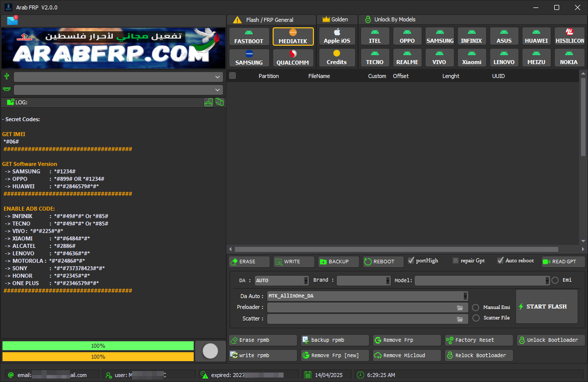This screenshot has height=382, width=588.
Task: Click the Remove Frp [new] button
Action: pos(335,355)
